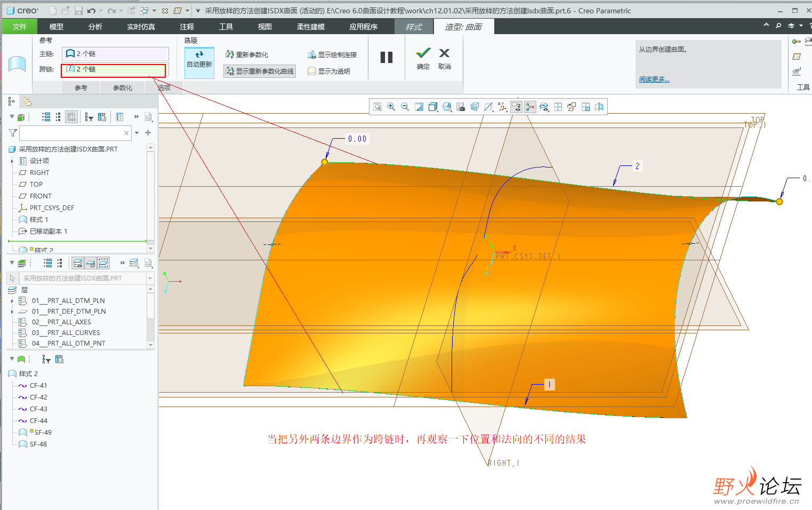Screen dimensions: 812x510
Task: Open the curvature display eye icon
Action: [x=544, y=107]
